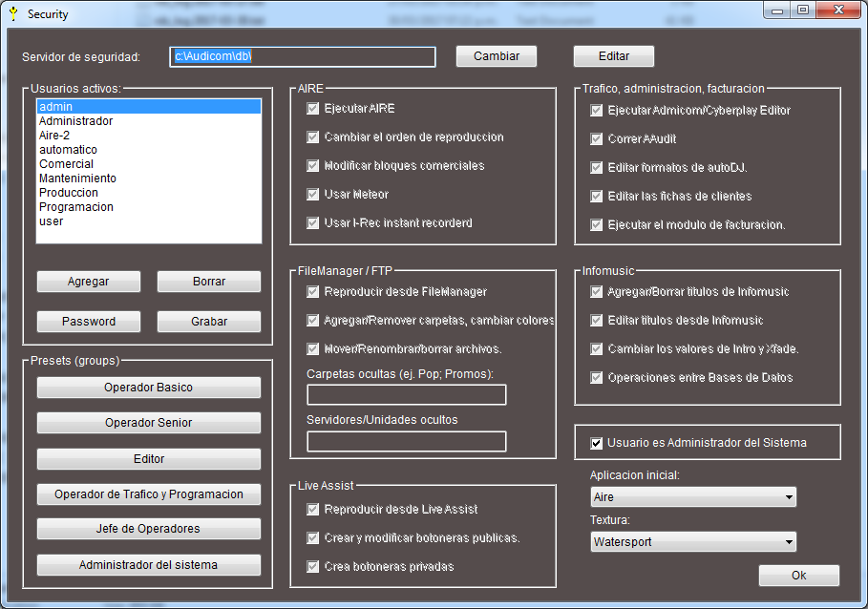
Task: Select Mantenimiento in the user list
Action: tap(148, 178)
